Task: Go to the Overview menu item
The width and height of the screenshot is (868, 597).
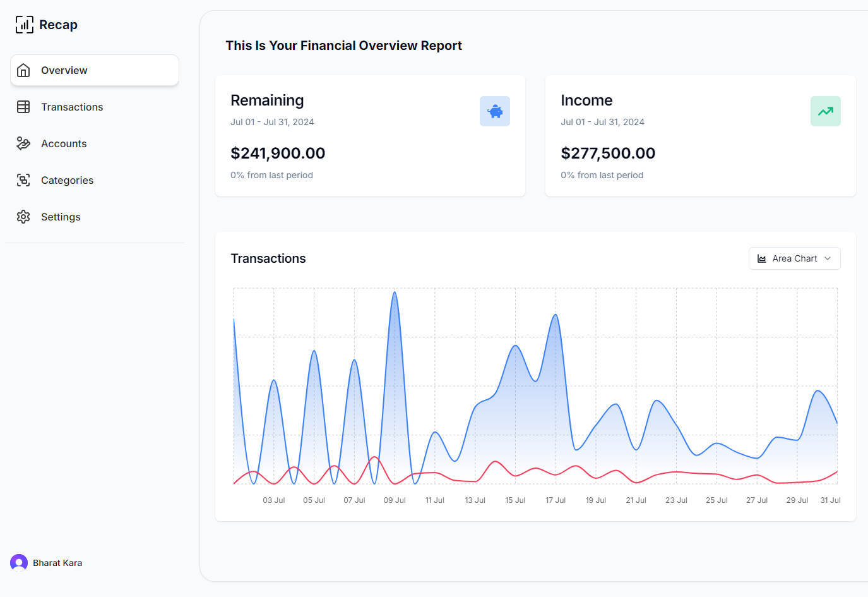Action: tap(95, 70)
